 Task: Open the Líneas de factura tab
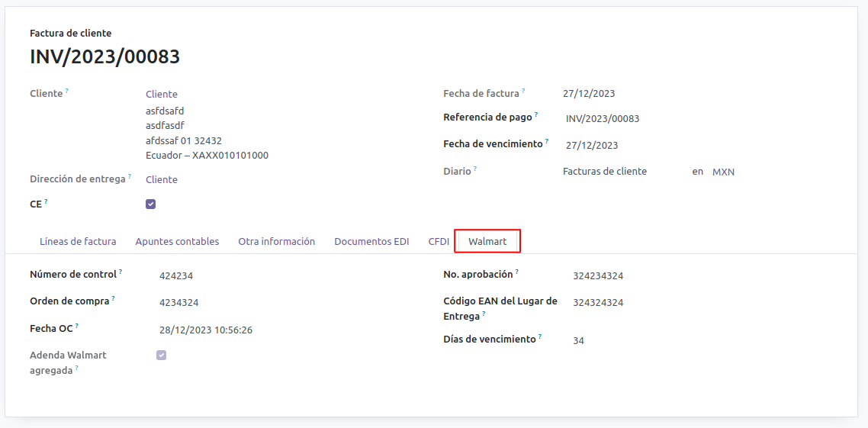(78, 242)
